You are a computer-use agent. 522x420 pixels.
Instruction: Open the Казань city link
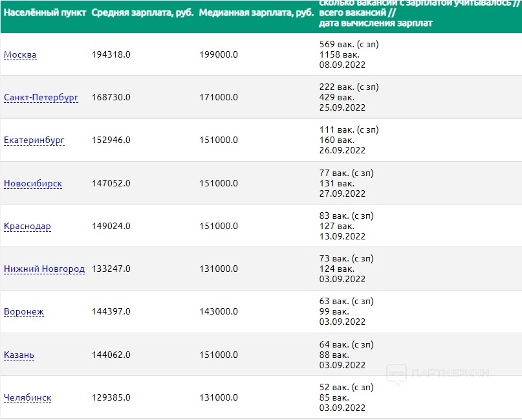pos(19,355)
